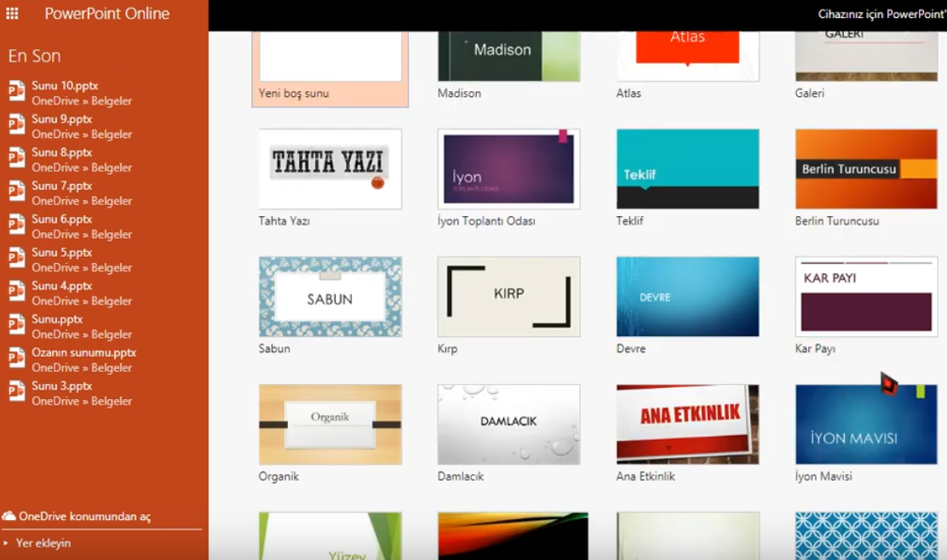947x560 pixels.
Task: Open OneDrive konumundan aç link
Action: pos(84,517)
